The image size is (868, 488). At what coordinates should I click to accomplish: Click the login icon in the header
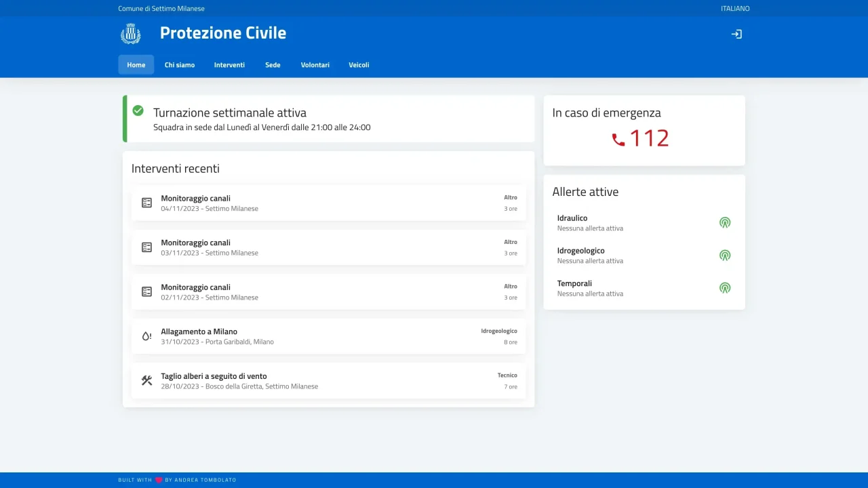click(x=736, y=34)
